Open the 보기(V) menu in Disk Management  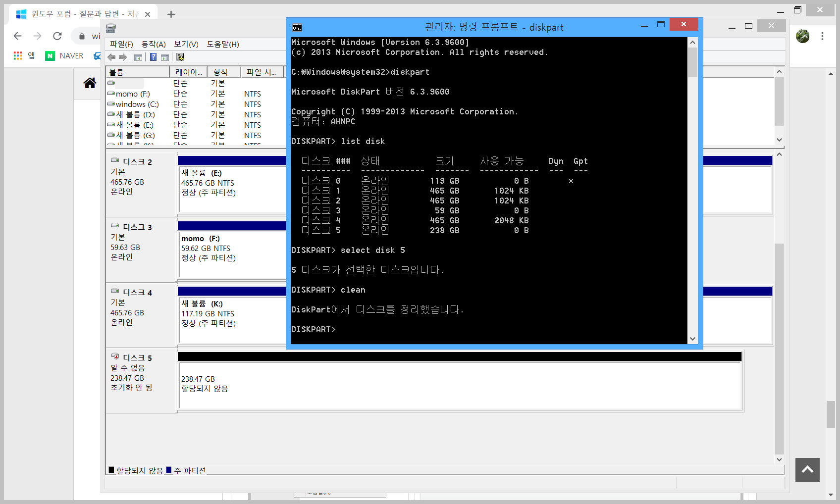(186, 44)
